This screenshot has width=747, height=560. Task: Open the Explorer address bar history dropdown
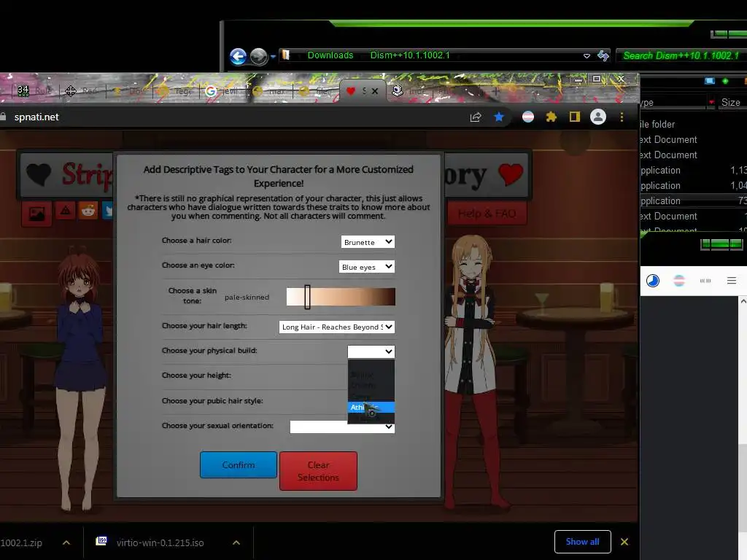pos(587,55)
